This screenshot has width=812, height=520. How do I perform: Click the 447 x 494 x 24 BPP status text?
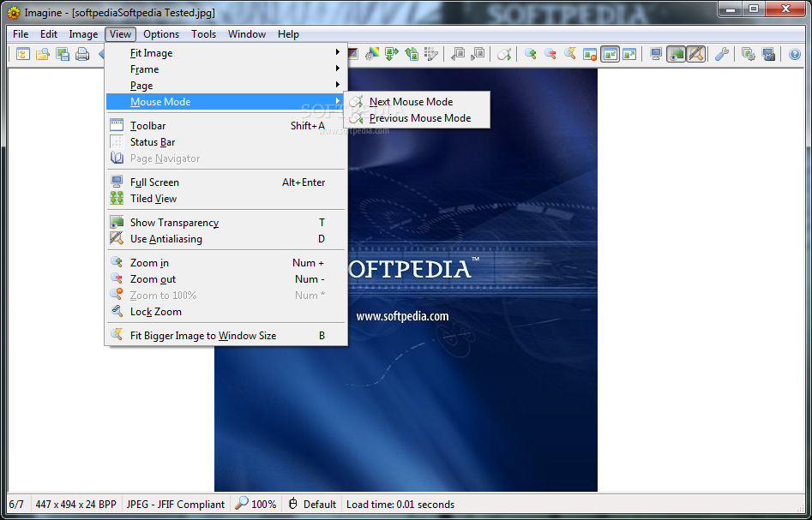[x=76, y=504]
